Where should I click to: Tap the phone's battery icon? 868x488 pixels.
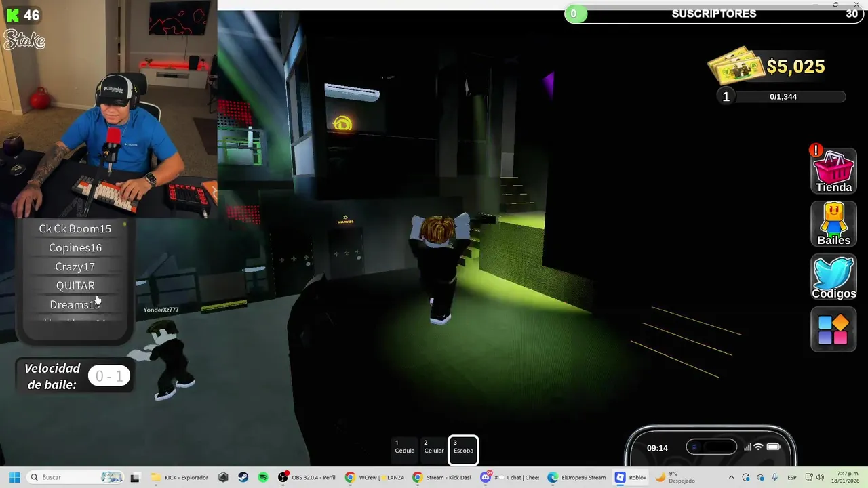[x=773, y=447]
